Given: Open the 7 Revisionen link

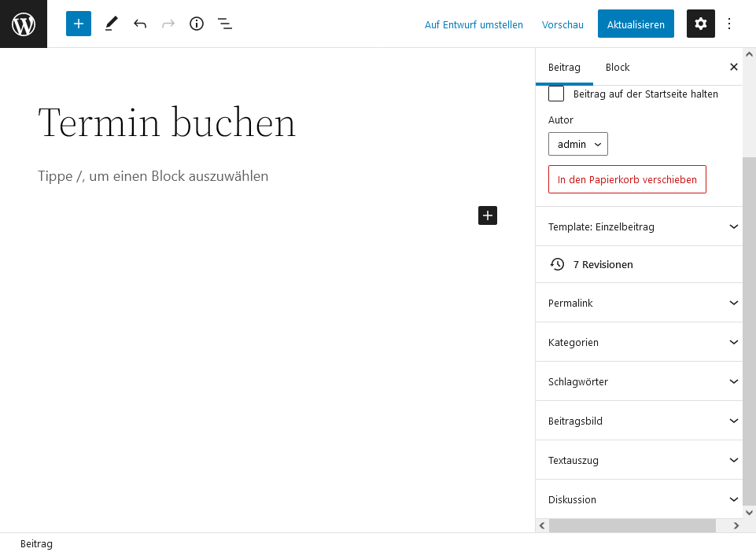Looking at the screenshot, I should pyautogui.click(x=603, y=264).
